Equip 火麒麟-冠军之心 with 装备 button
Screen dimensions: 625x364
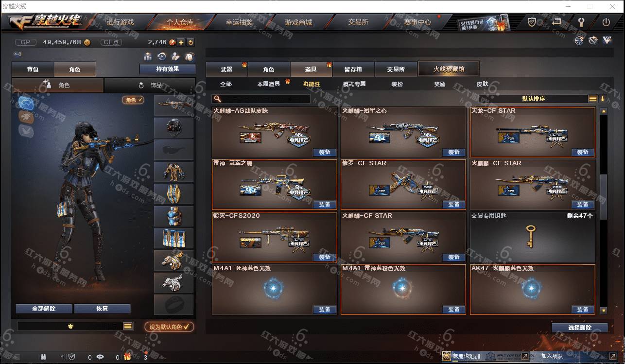click(x=454, y=152)
